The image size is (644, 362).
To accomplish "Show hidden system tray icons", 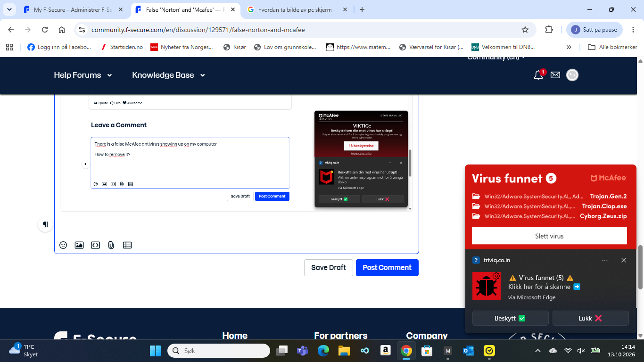I will 537,351.
